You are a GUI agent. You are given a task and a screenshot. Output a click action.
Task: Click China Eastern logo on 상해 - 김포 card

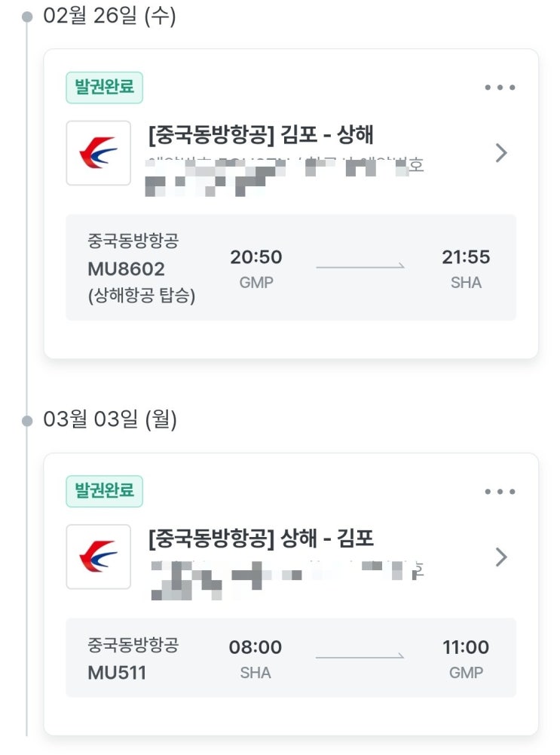pyautogui.click(x=98, y=557)
